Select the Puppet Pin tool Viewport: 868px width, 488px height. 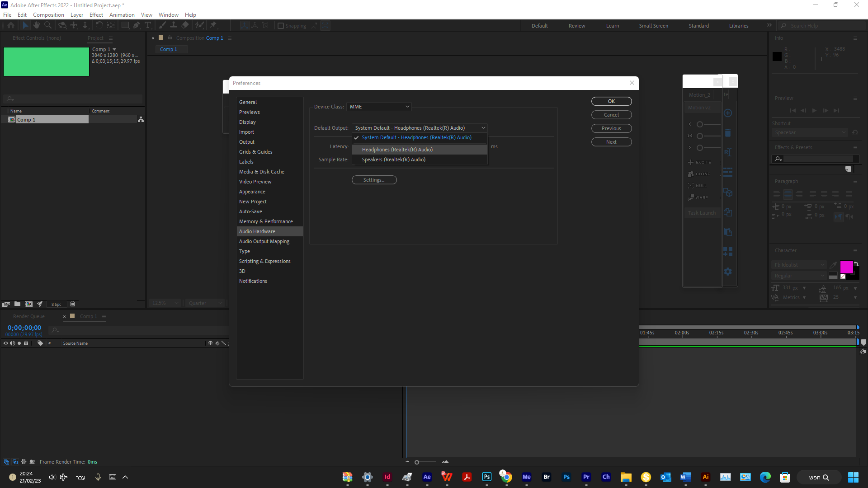213,25
